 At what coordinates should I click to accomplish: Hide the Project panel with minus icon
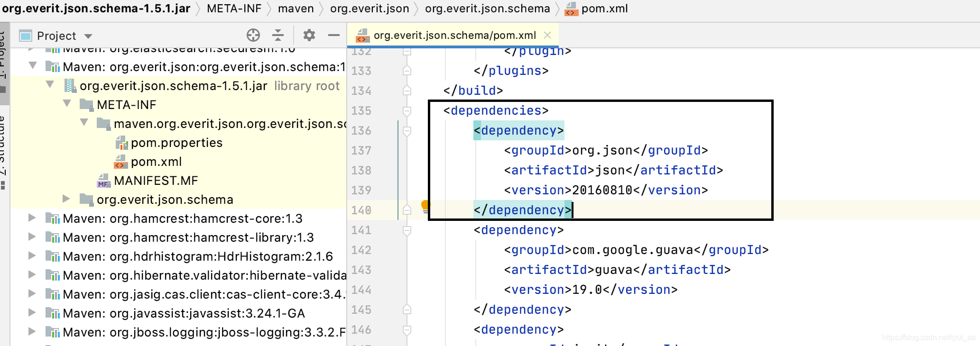(x=334, y=35)
